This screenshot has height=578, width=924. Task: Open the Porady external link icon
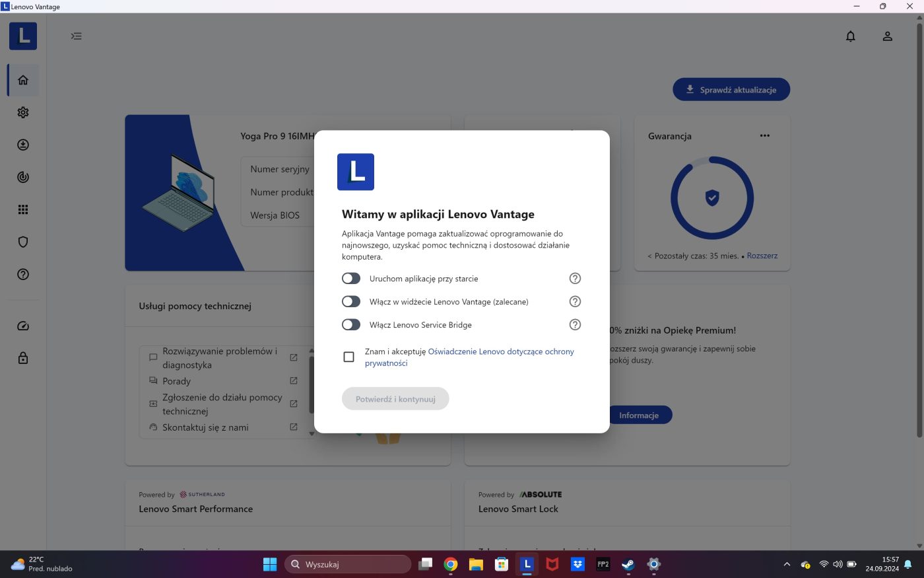tap(294, 380)
